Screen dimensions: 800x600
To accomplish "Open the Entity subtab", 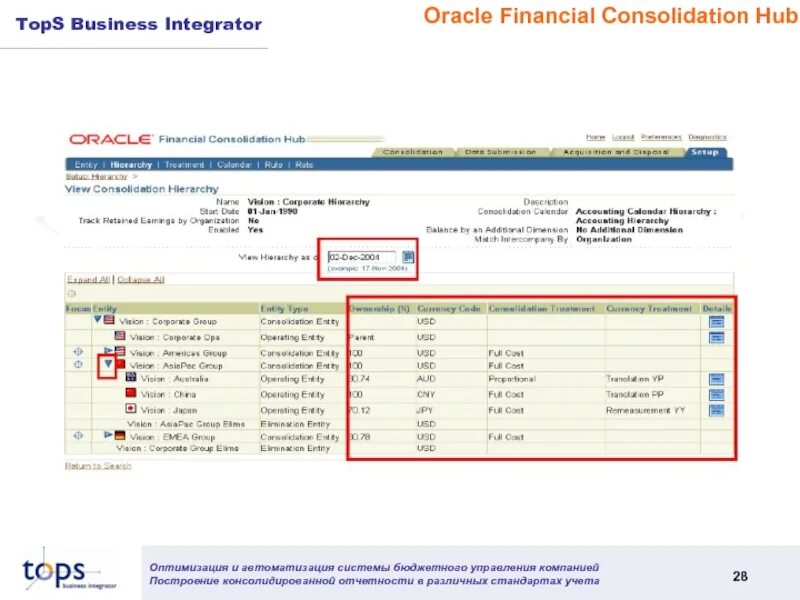I will (x=86, y=165).
